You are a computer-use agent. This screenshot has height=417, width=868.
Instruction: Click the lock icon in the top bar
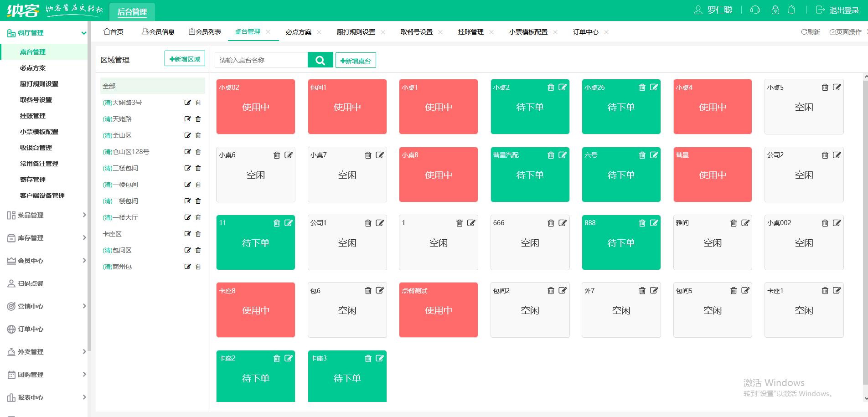point(775,10)
